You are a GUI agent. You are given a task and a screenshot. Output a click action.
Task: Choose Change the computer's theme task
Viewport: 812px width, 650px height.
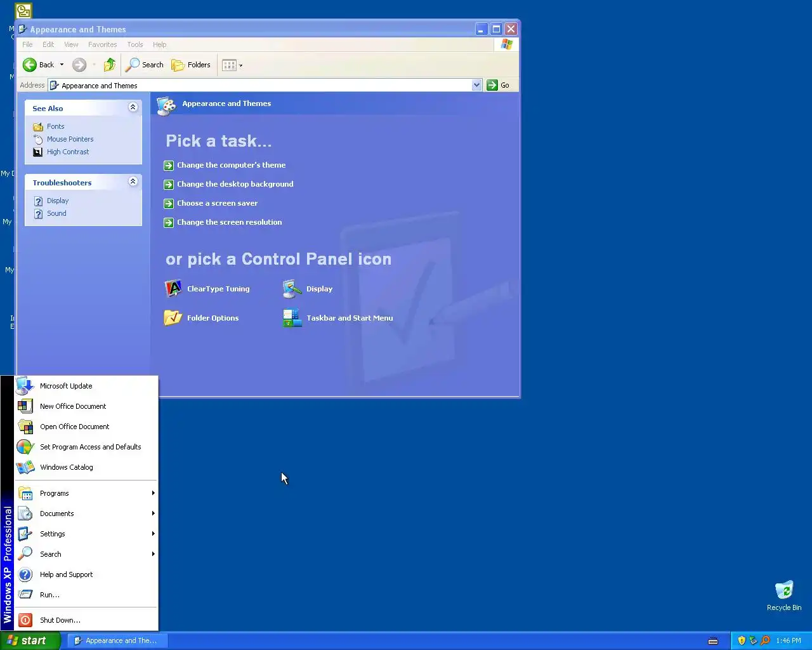tap(225, 165)
